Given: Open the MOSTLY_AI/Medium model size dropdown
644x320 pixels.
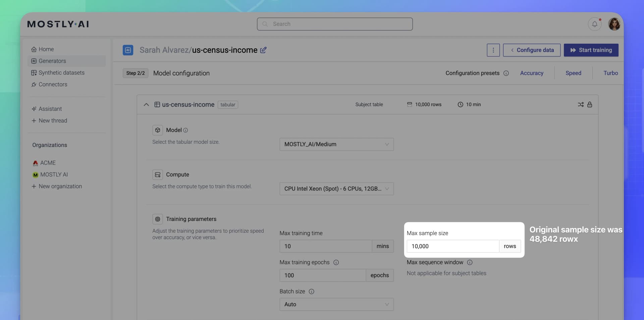Looking at the screenshot, I should pos(336,144).
